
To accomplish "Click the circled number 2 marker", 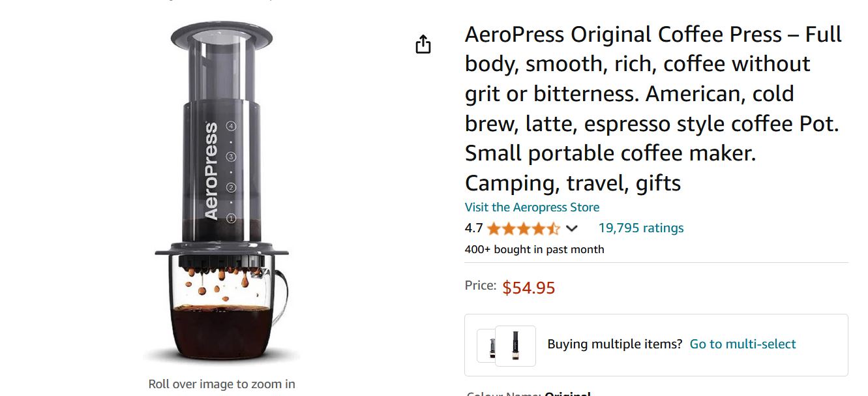I will click(231, 188).
